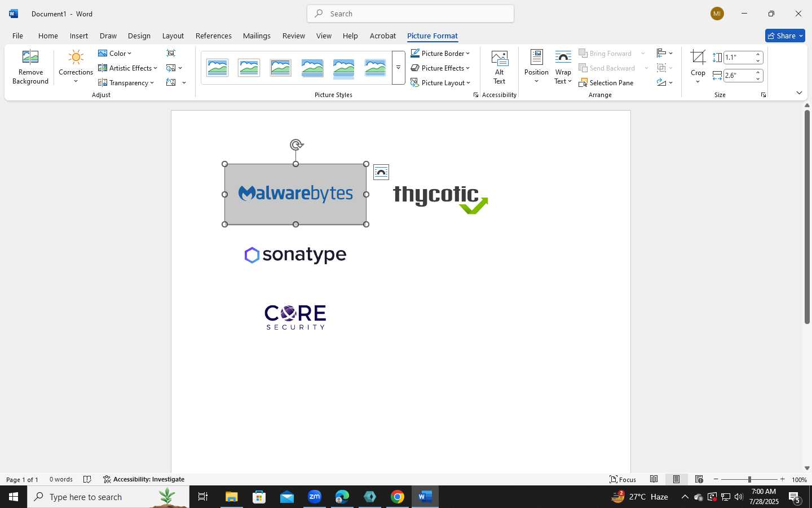The image size is (812, 508).
Task: Click the Compress Pictures icon
Action: coord(171,53)
